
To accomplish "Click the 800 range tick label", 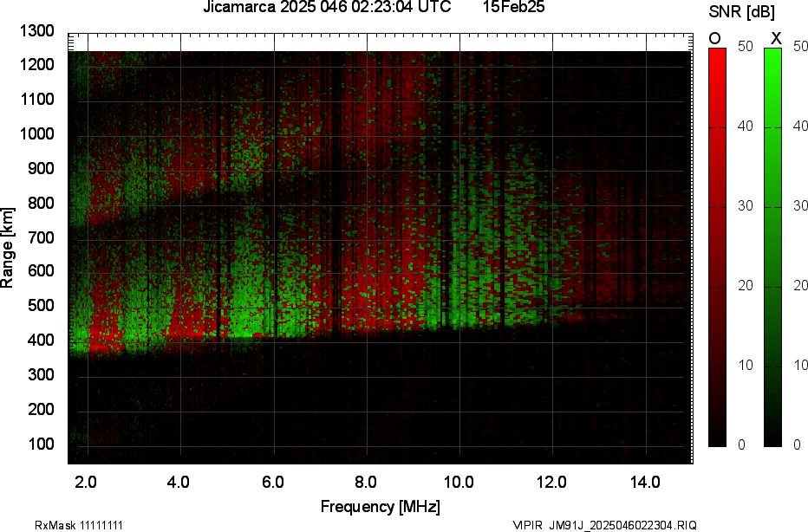I will (40, 203).
